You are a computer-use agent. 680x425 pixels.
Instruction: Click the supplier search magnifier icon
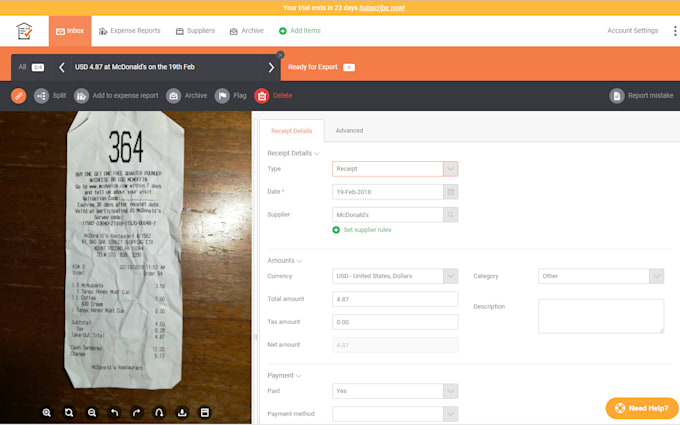coord(451,215)
